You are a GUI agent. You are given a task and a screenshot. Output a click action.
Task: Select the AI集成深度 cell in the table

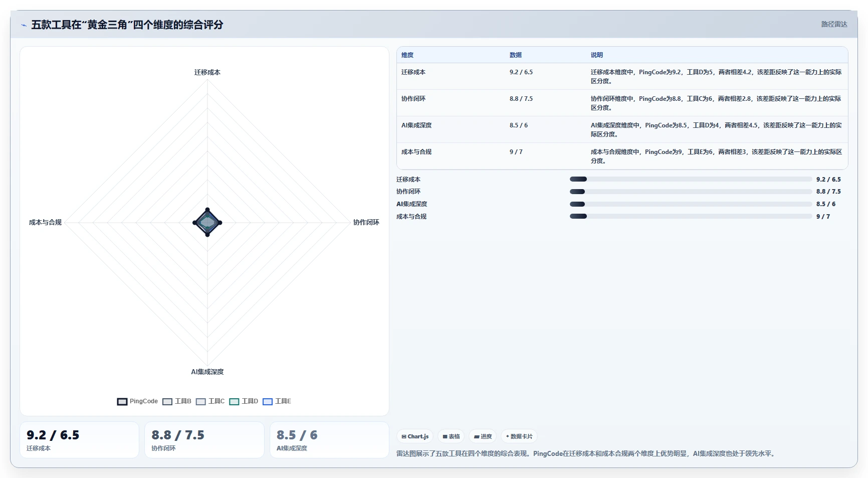coord(416,125)
